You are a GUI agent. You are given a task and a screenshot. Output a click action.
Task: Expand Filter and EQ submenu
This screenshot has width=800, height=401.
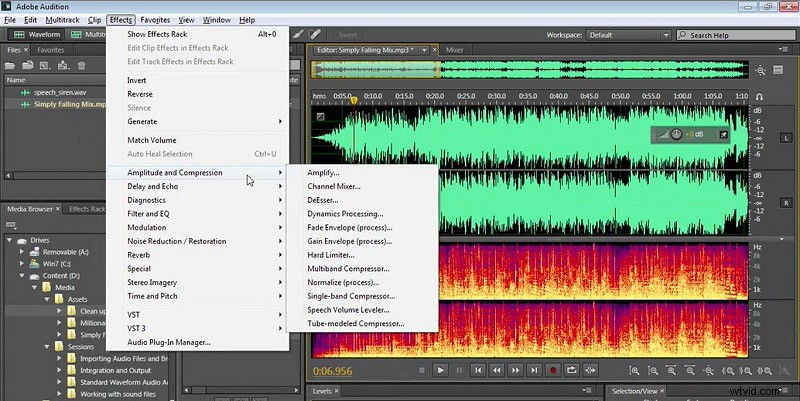point(198,214)
